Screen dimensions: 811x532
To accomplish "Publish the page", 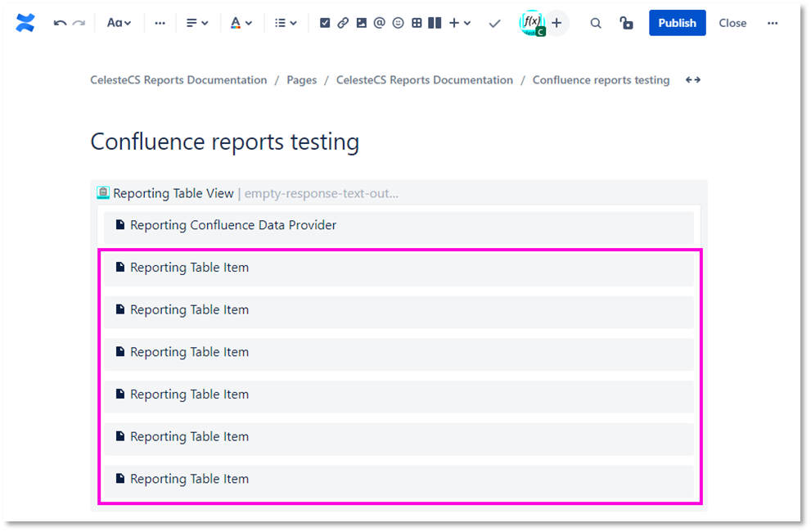I will [x=677, y=23].
